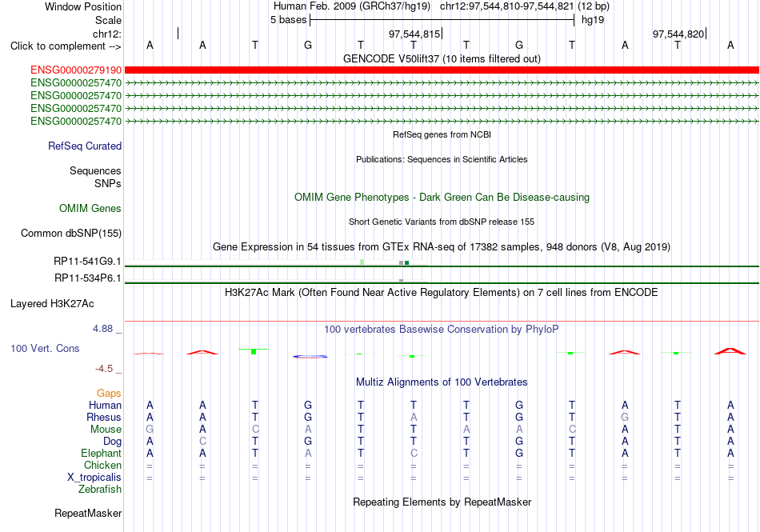Image resolution: width=760 pixels, height=532 pixels.
Task: Click the SNPs label under Publications
Action: (x=108, y=184)
